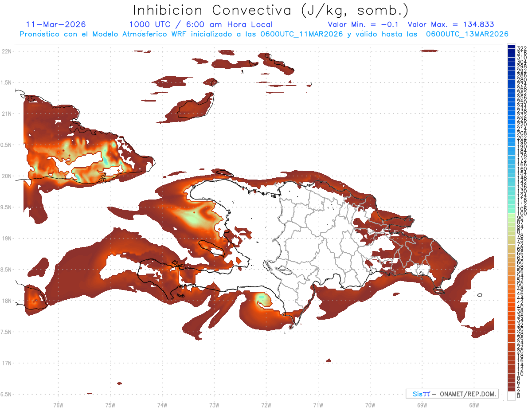Click the "Valor Min. = -0.1" readout
This screenshot has width=532, height=411.
click(x=364, y=24)
